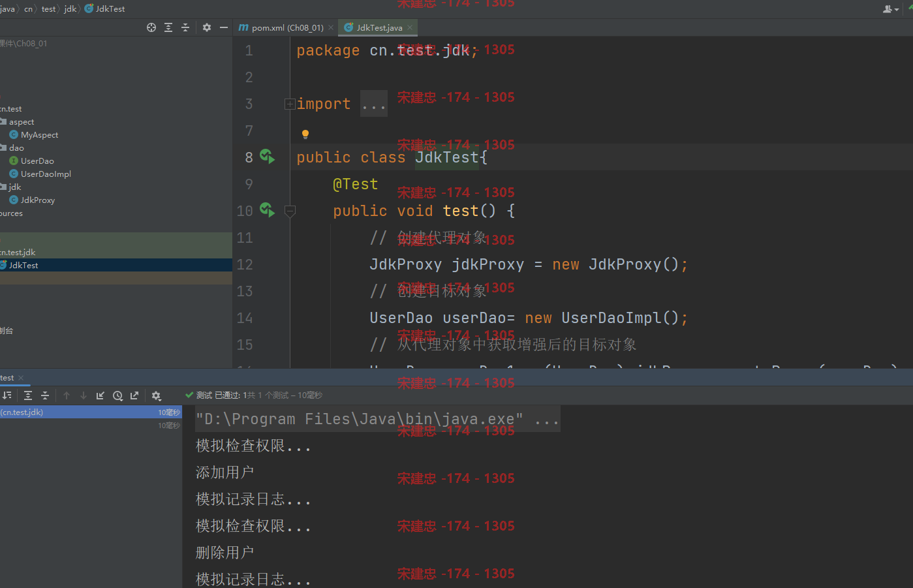Click the package declaration on line 1
The image size is (913, 588).
tap(387, 50)
